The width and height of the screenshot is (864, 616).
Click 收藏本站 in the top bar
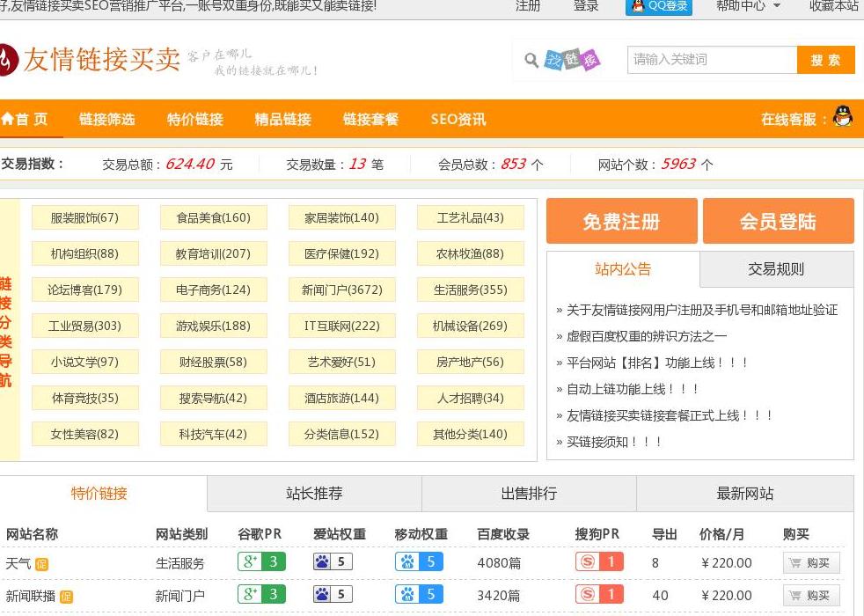833,5
